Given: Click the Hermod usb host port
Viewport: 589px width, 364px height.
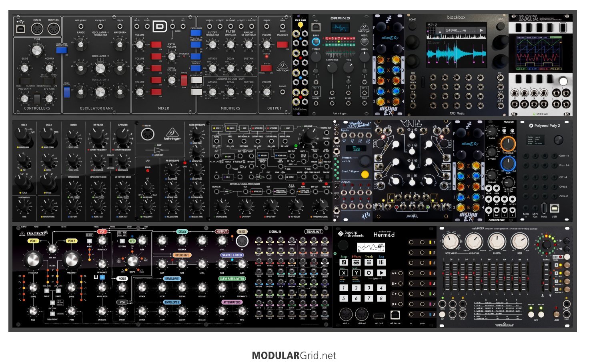Looking at the screenshot, I should point(379,316).
